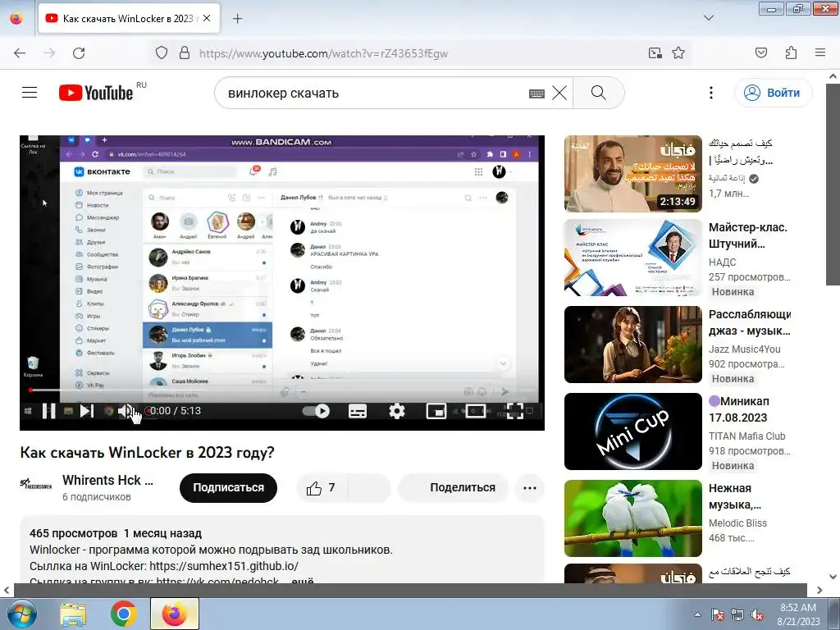Open YouTube settings three-dot menu
The image size is (840, 630).
click(x=711, y=93)
